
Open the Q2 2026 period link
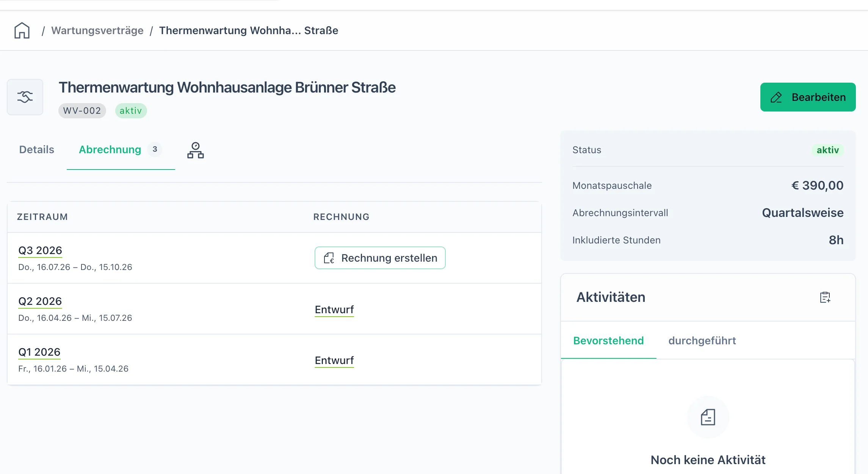click(40, 301)
